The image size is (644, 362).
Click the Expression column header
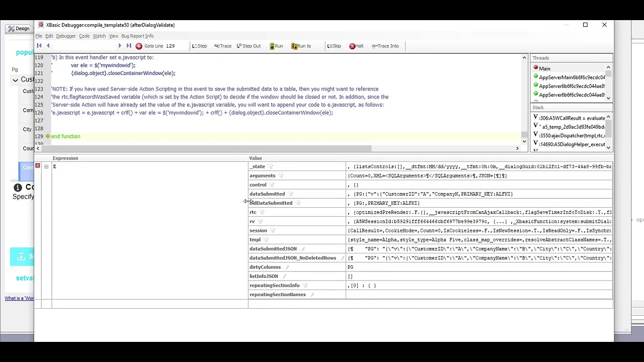(65, 158)
